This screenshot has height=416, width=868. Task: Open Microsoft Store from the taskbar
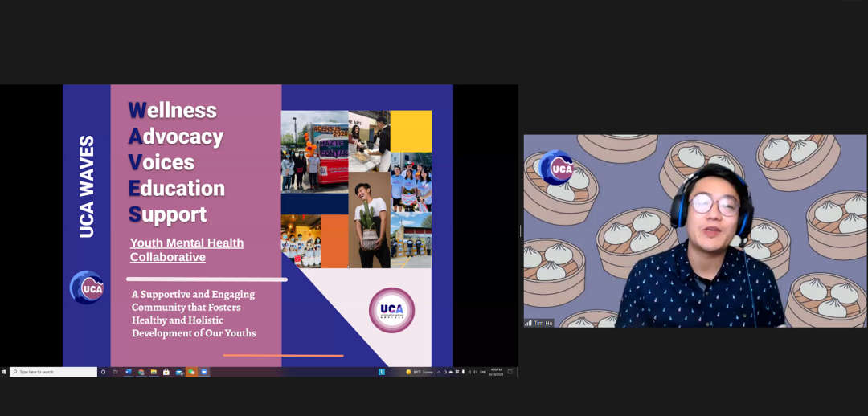pos(166,372)
